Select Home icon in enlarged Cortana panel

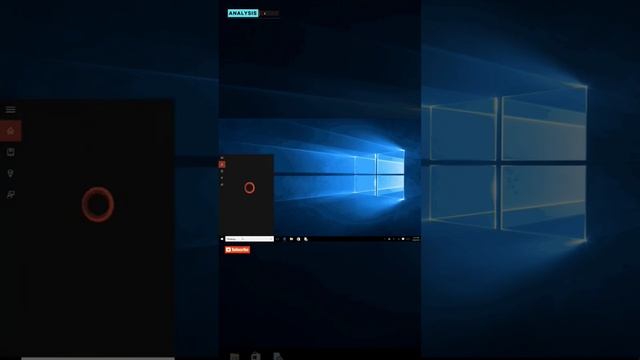(11, 131)
